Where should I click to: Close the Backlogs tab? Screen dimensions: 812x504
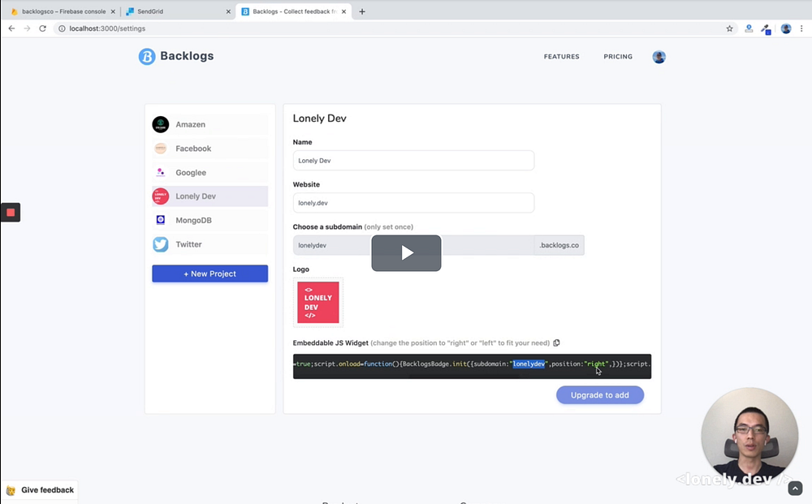pyautogui.click(x=343, y=11)
